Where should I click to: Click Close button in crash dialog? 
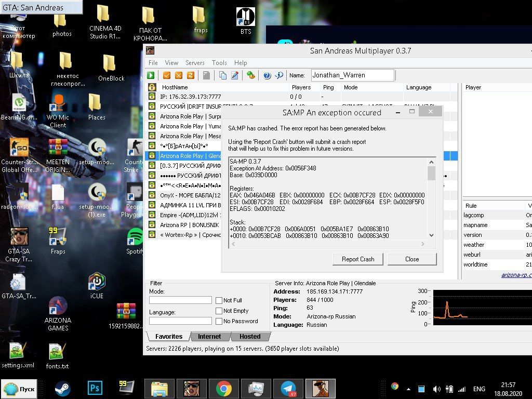[x=412, y=259]
